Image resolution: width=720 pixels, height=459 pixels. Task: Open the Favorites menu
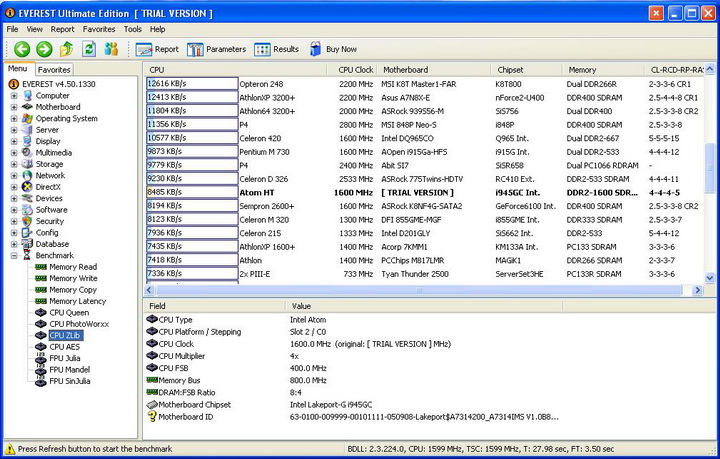pos(99,29)
